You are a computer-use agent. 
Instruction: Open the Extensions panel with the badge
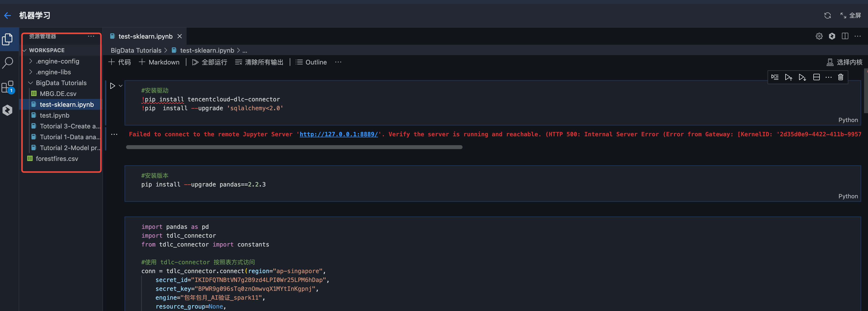pos(8,87)
